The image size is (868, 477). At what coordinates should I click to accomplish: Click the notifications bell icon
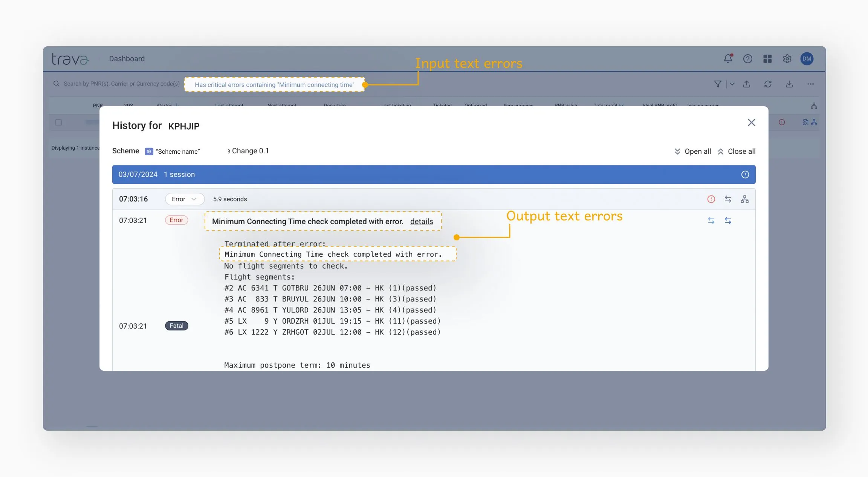click(x=728, y=59)
